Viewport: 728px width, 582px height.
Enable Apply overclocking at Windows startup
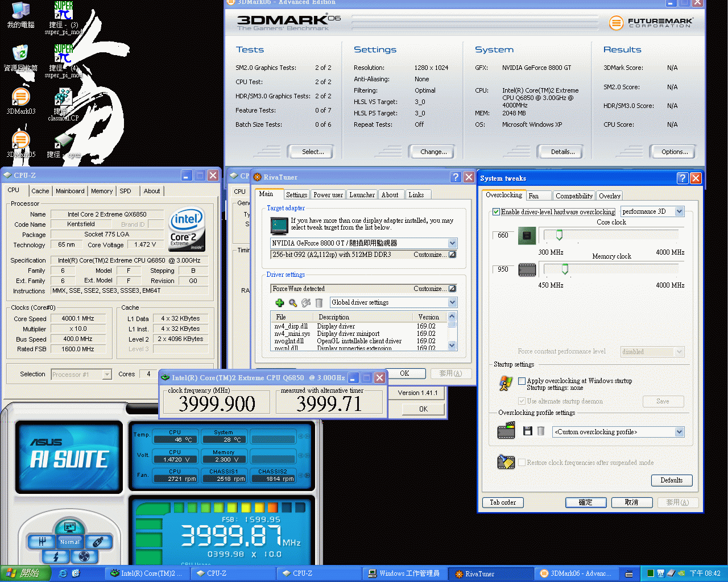click(x=522, y=381)
